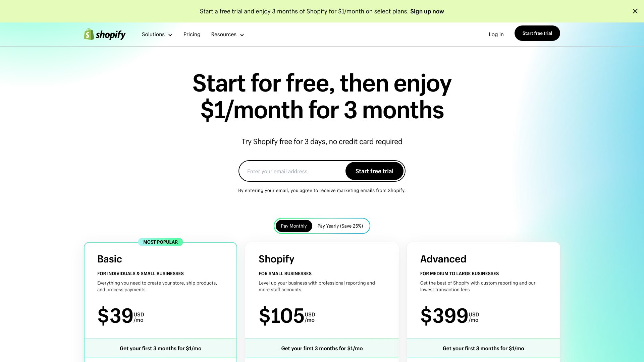Expand the Resources navigation dropdown
Screen dimensions: 644x362
227,34
